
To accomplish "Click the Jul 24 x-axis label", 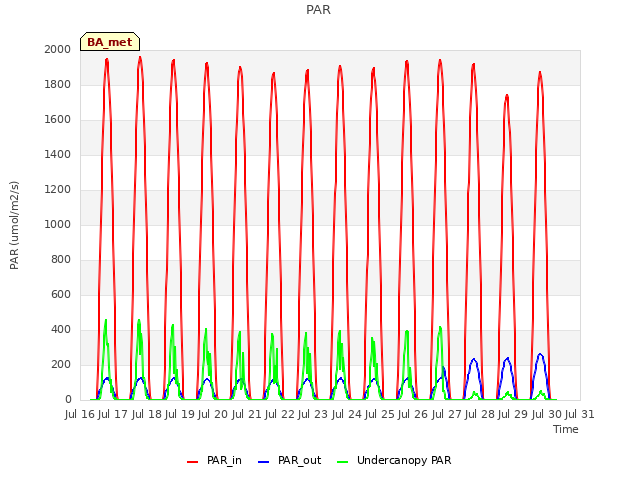I will tap(347, 415).
